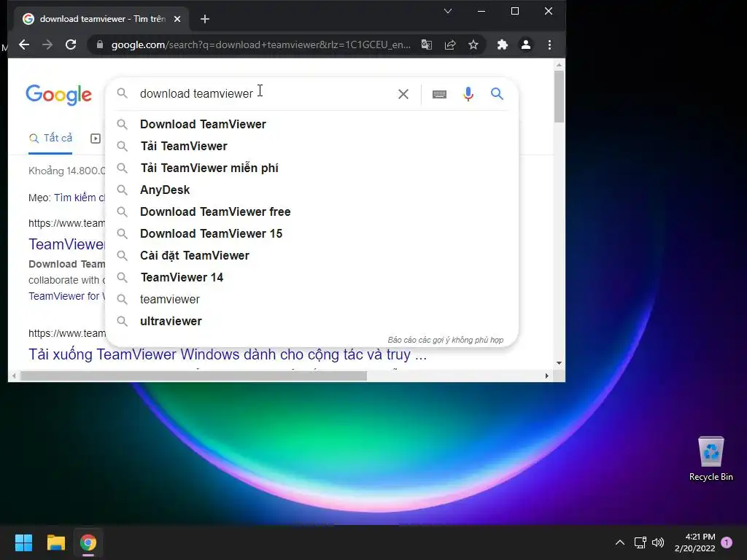Viewport: 747px width, 560px height.
Task: Choose suggestion Download TeamViewer 15
Action: 312,234
